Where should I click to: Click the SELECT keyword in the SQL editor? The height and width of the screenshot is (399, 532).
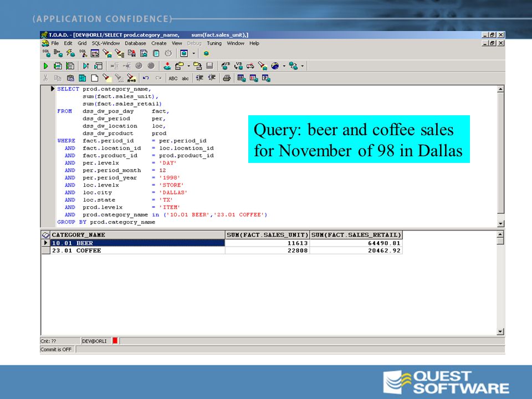pos(68,89)
